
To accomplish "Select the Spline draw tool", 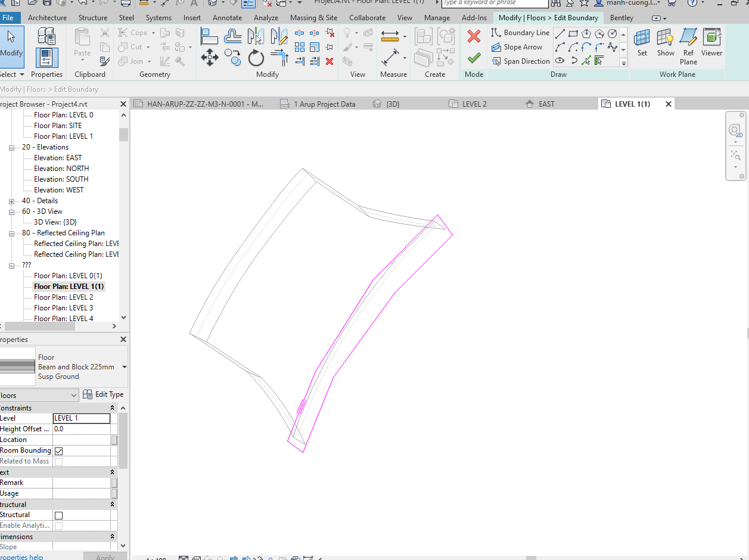I will point(612,47).
